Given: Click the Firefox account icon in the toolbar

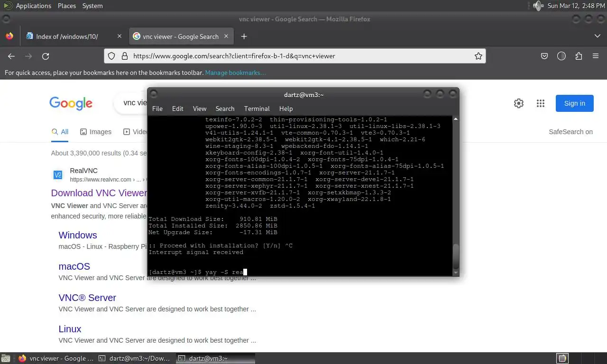Looking at the screenshot, I should 561,56.
